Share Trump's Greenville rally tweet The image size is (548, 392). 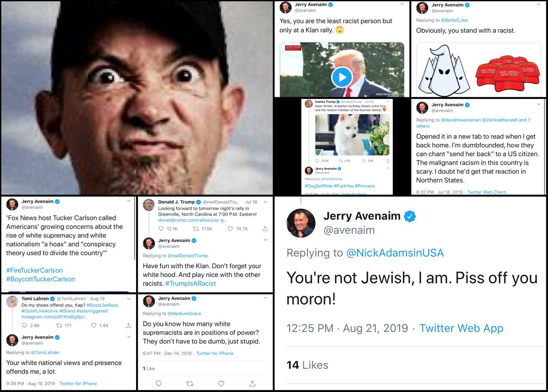265,229
